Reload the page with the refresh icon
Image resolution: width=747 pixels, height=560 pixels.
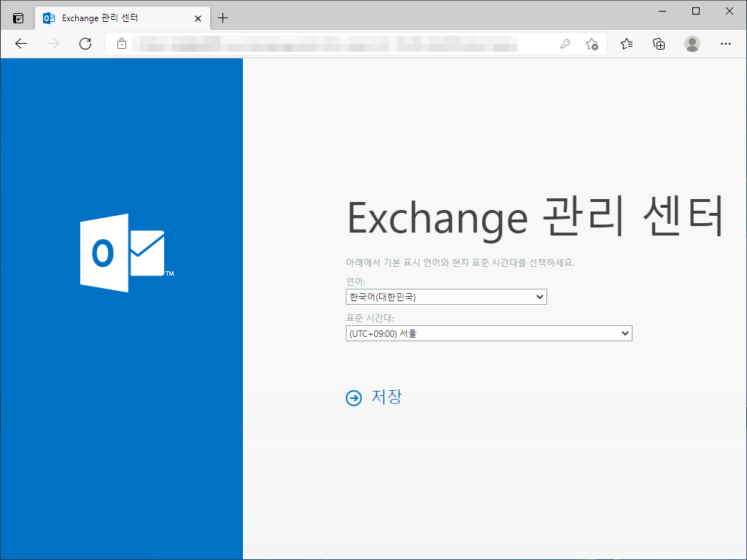click(x=85, y=44)
